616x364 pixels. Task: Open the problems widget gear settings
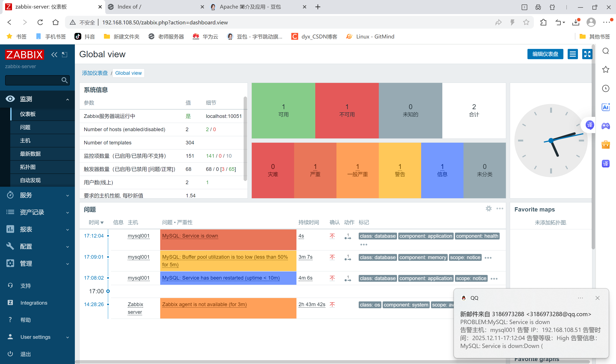click(x=489, y=208)
